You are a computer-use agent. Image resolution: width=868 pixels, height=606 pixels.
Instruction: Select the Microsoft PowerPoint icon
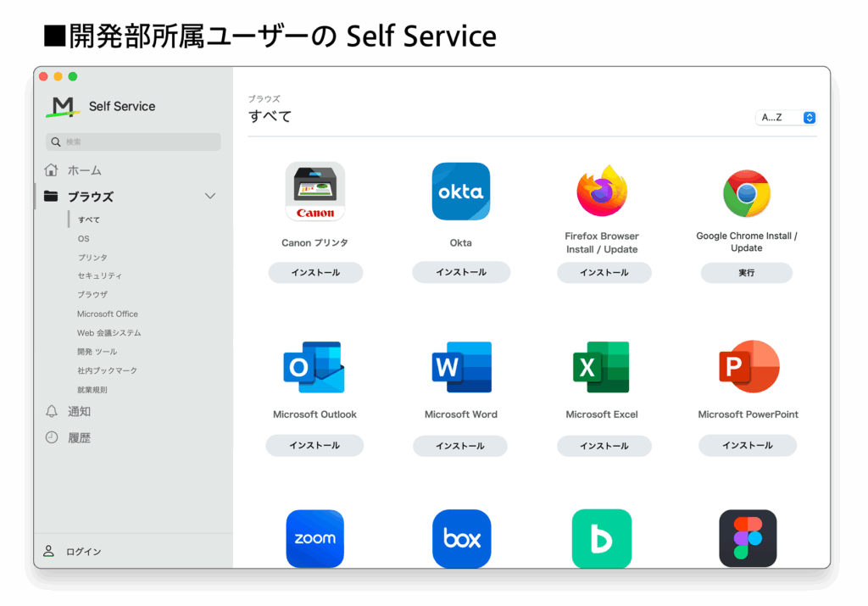748,367
